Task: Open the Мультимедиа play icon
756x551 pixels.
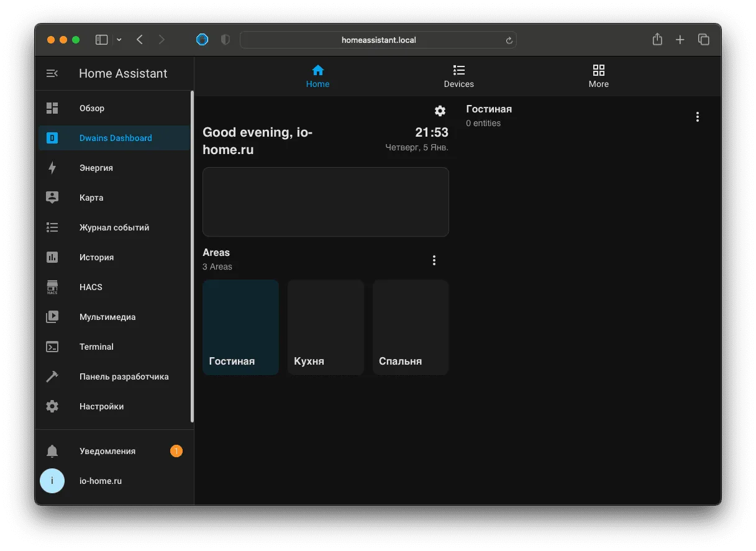Action: pyautogui.click(x=52, y=317)
